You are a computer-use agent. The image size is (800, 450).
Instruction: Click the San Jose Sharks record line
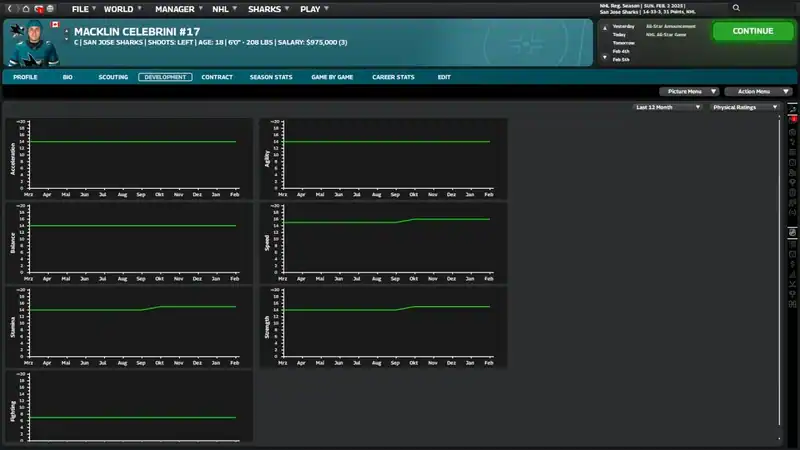click(x=647, y=12)
